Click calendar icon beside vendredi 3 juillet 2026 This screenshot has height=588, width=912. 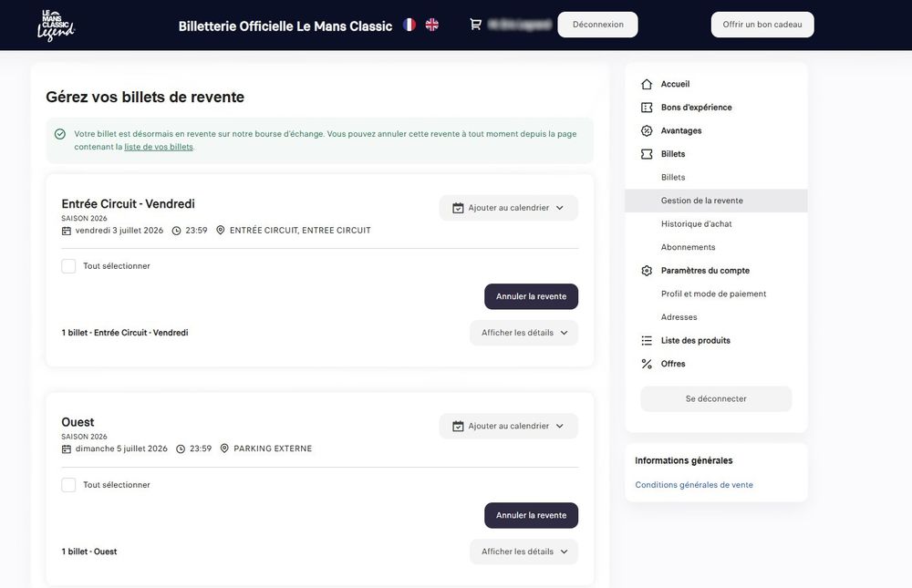[67, 231]
